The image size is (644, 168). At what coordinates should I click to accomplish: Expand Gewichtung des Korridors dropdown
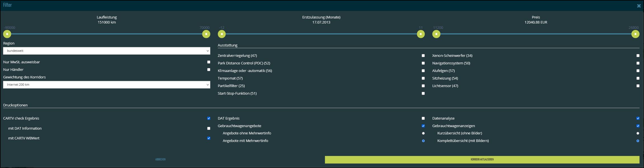pos(107,85)
